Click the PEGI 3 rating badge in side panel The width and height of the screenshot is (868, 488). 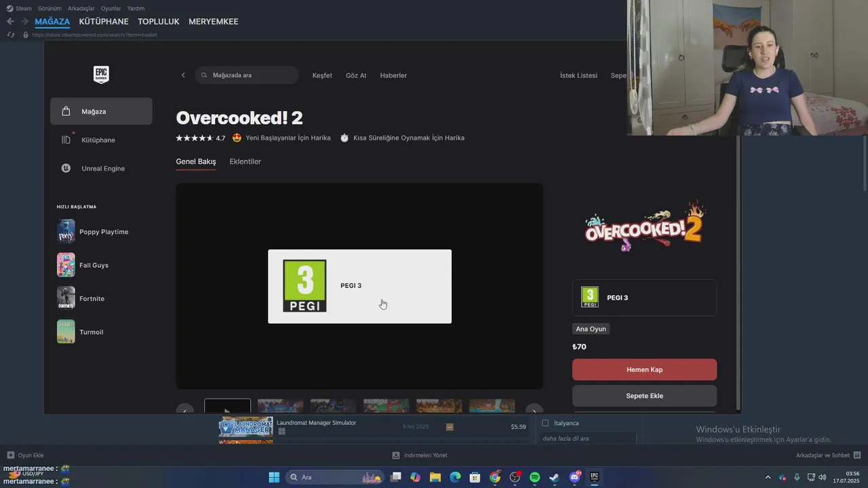point(644,298)
